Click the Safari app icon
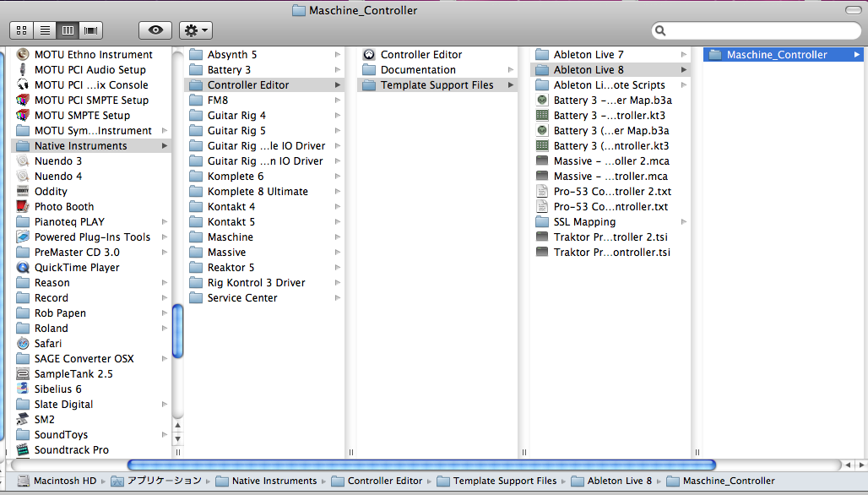This screenshot has width=868, height=495. tap(23, 343)
